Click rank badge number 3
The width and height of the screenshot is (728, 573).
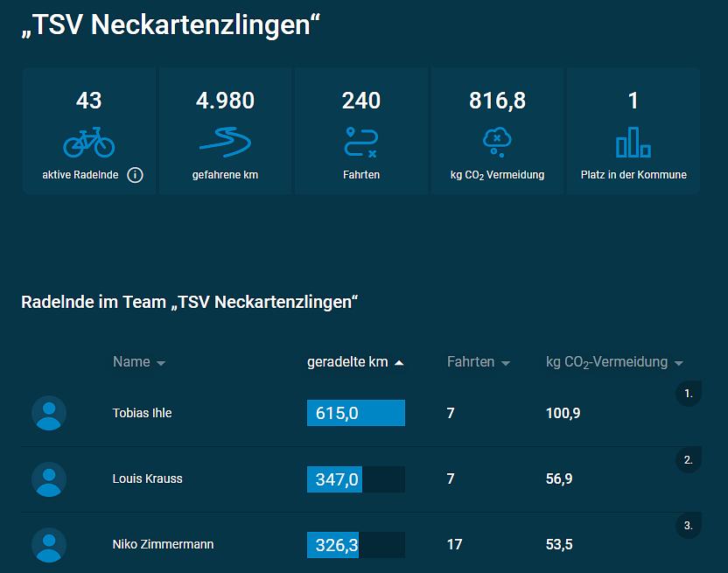click(689, 525)
